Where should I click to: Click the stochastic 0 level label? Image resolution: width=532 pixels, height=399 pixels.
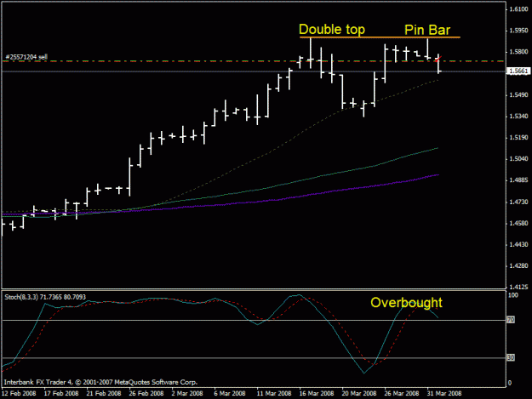[510, 383]
